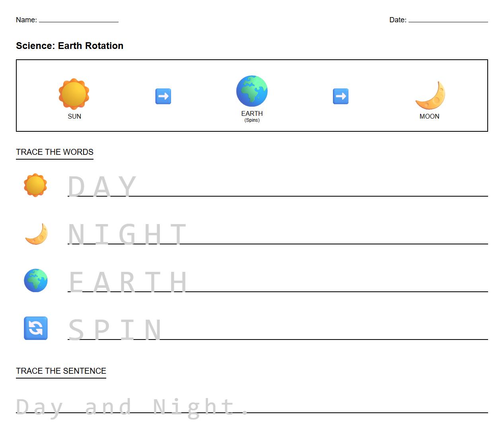Viewport: 504px width, 445px height.
Task: Click the Name input line
Action: [78, 21]
